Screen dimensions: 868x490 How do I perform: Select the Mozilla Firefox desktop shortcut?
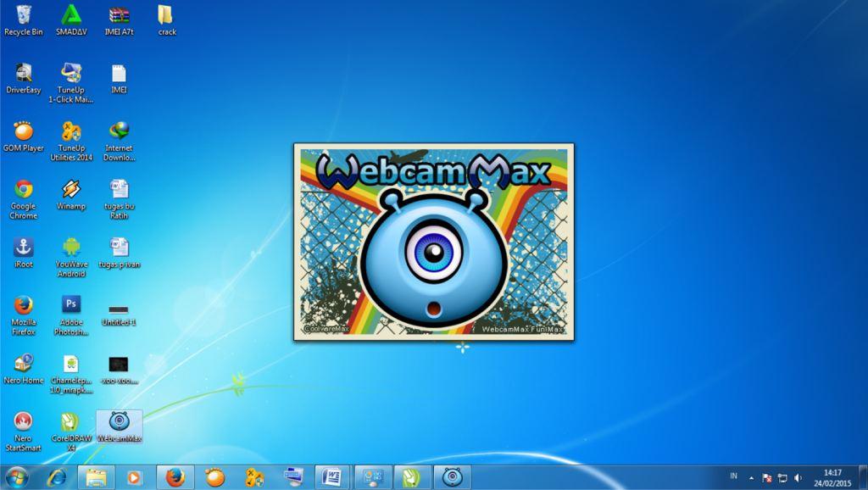tap(23, 315)
